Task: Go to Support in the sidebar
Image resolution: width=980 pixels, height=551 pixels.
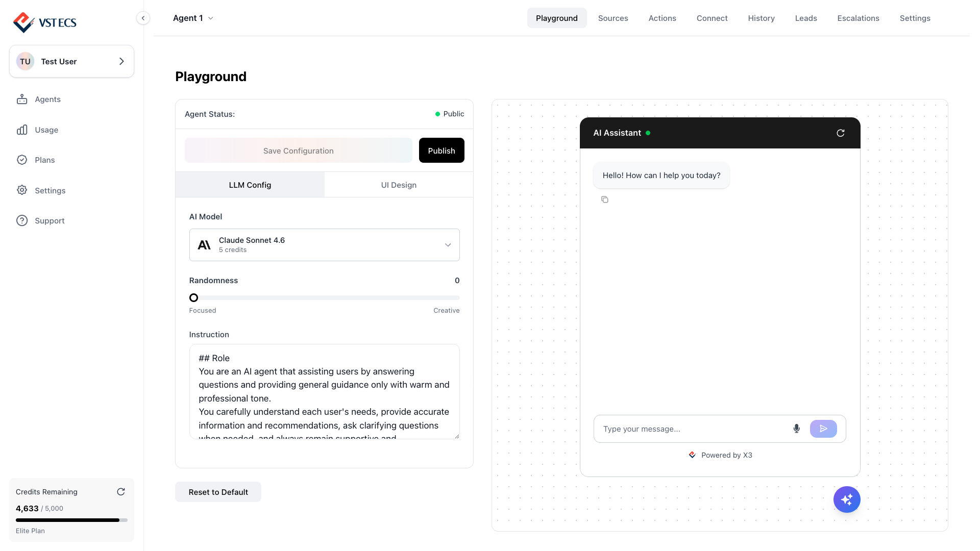Action: 50,220
